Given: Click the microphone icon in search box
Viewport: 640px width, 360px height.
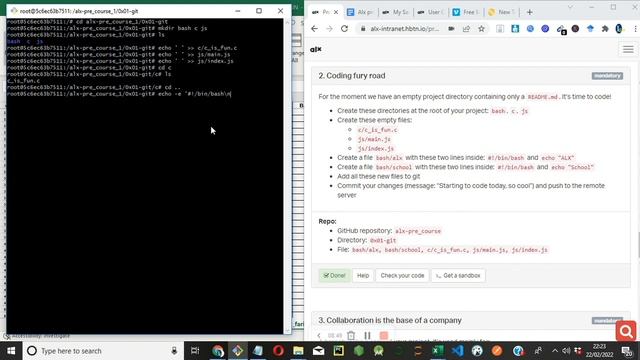Looking at the screenshot, I should (174, 351).
